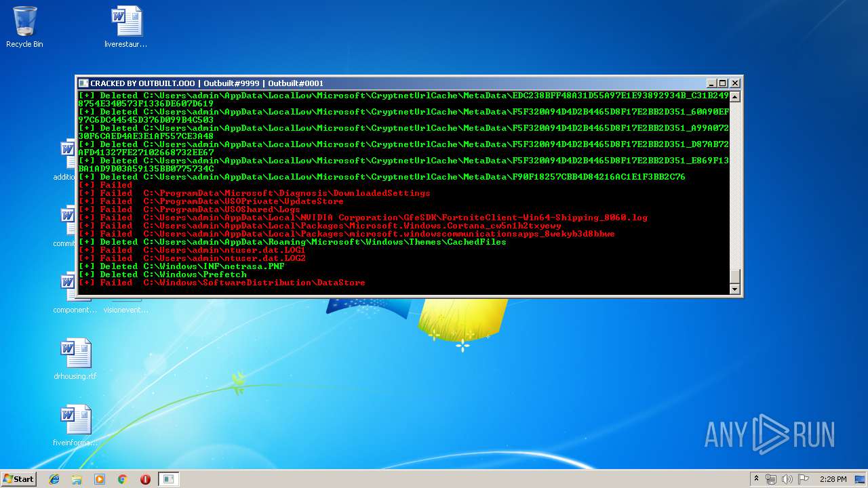
Task: Open Internet Explorer from the taskbar
Action: tap(54, 479)
